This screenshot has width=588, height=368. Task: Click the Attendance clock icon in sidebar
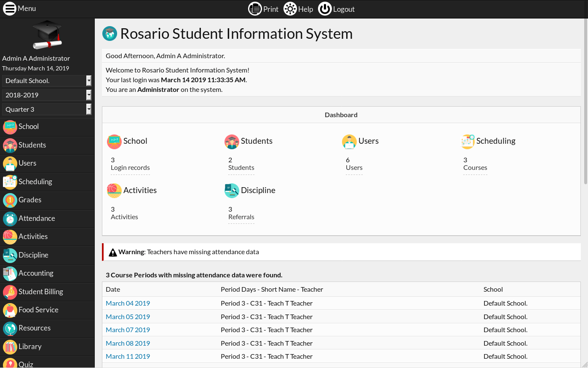pos(10,218)
